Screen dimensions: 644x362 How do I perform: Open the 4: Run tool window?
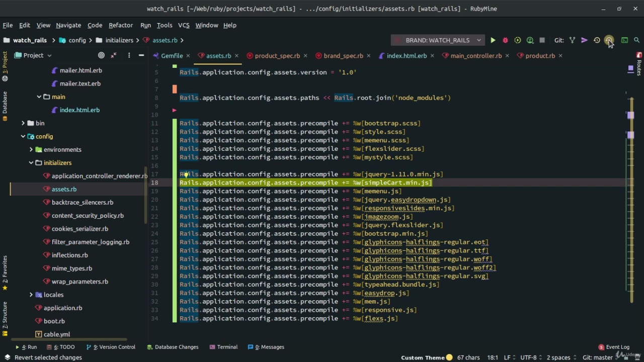pyautogui.click(x=26, y=347)
